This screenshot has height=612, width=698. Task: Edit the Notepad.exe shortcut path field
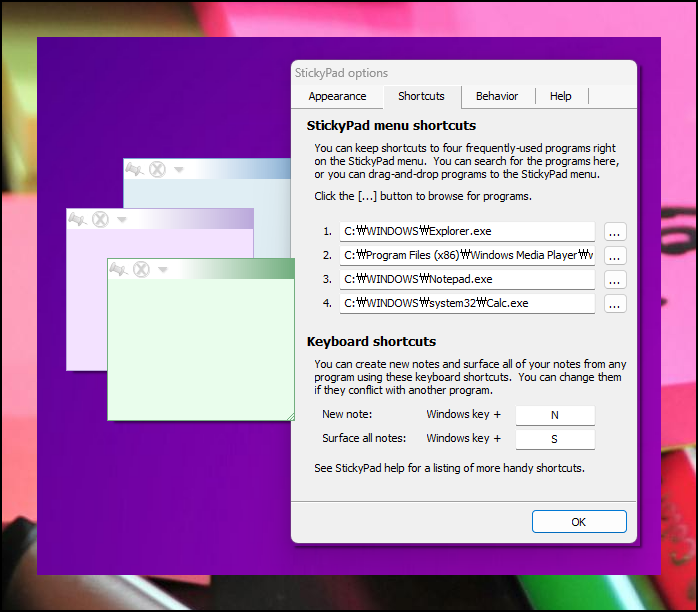(467, 280)
